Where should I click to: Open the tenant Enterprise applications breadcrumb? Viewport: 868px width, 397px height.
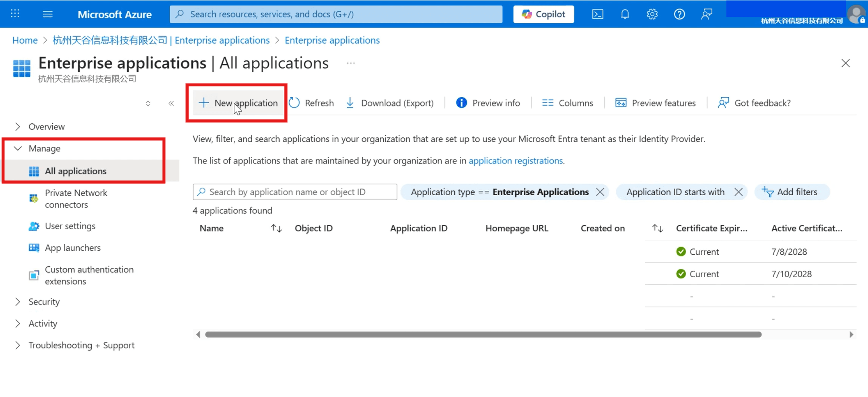[x=161, y=40]
